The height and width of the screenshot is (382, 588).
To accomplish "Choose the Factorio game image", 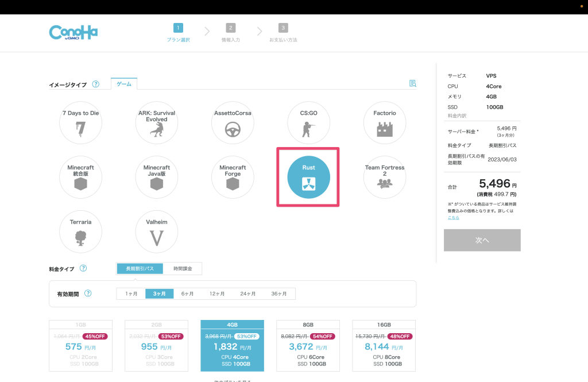I will tap(385, 123).
